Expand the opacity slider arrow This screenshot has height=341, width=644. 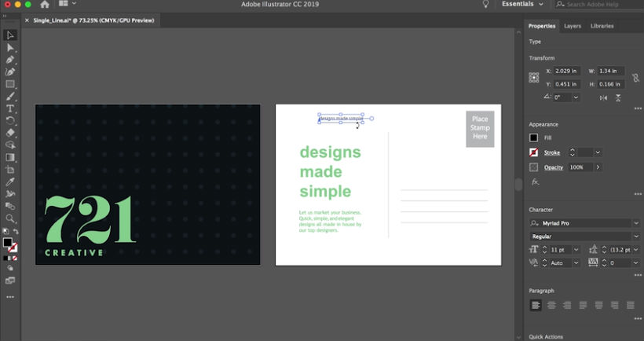pos(598,167)
